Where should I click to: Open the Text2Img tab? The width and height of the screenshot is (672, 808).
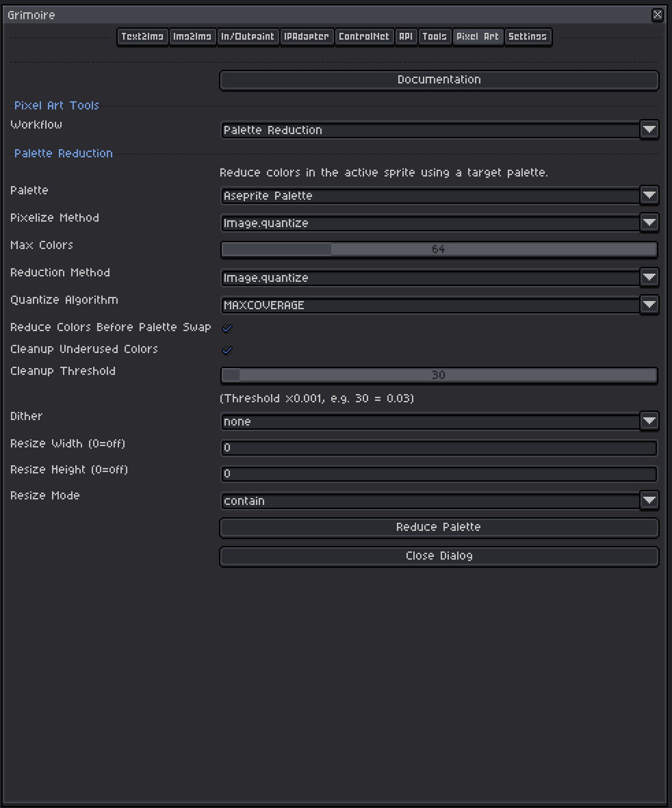coord(143,36)
